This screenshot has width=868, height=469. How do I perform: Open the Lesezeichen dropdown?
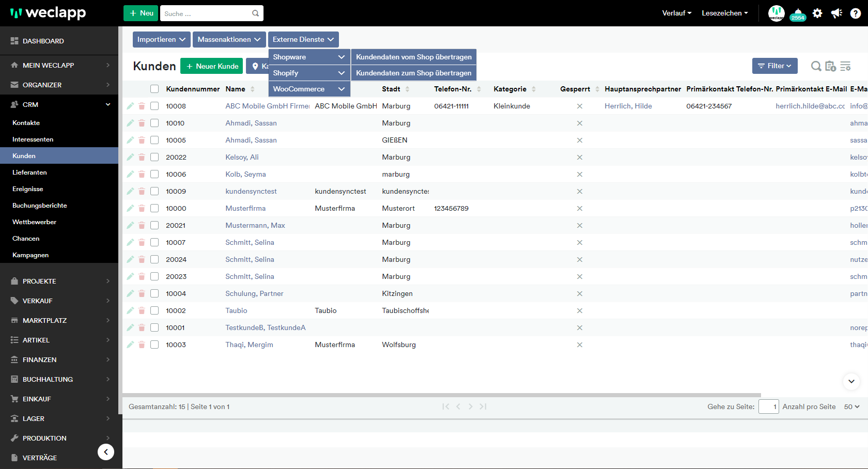pos(725,13)
